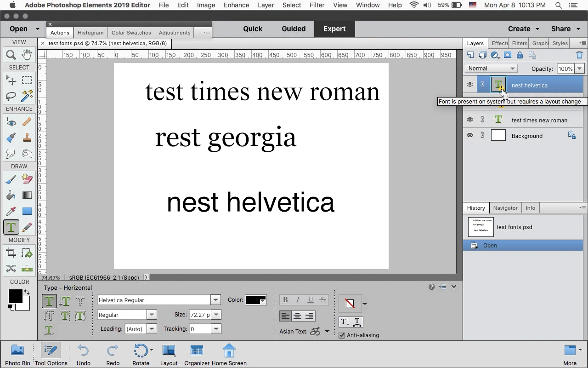Toggle visibility of nest helvetica layer
This screenshot has height=368, width=588.
coord(469,85)
